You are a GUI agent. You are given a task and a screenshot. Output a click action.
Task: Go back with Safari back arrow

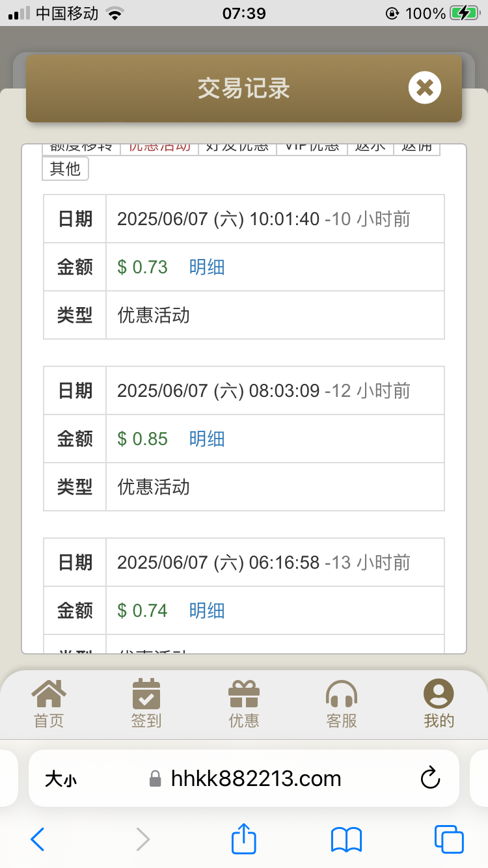(x=38, y=839)
